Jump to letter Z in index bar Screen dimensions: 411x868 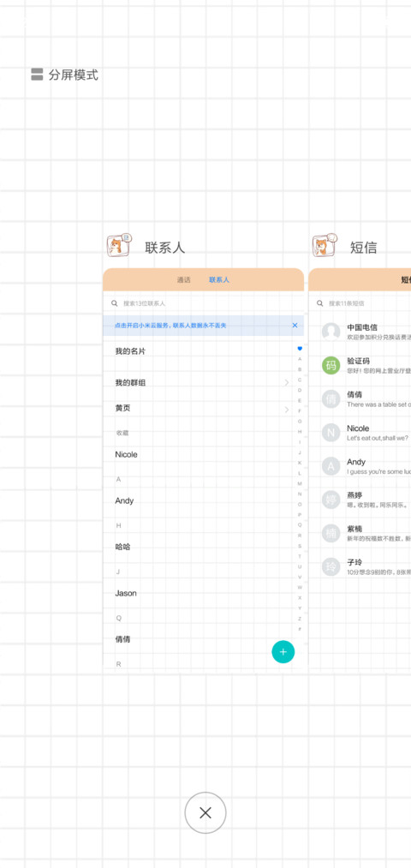(300, 619)
